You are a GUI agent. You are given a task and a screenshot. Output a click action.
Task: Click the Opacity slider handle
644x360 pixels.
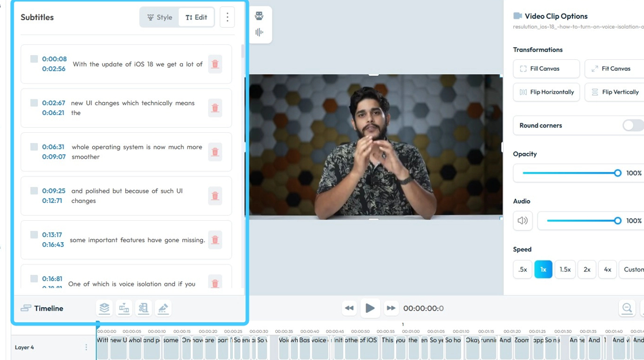click(x=618, y=173)
